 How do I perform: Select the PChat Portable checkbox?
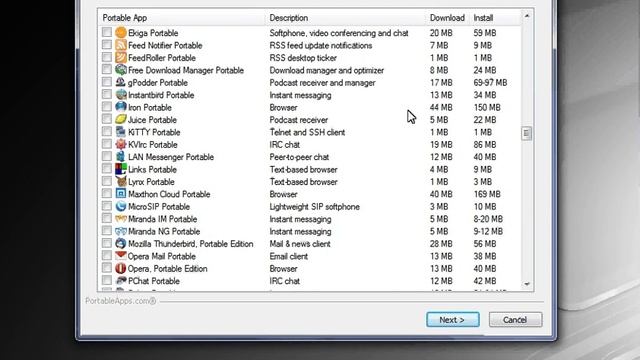click(x=107, y=280)
